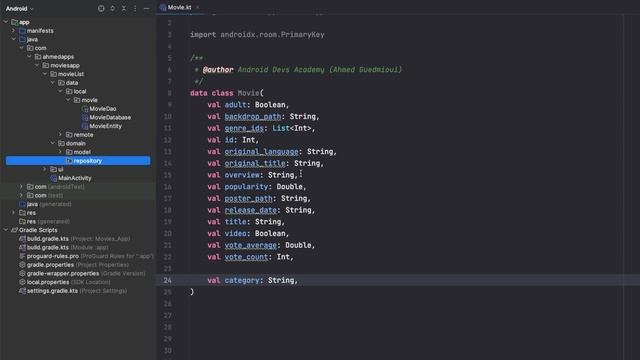Collapse the app module node
Screen dimensions: 640x360
click(6, 22)
